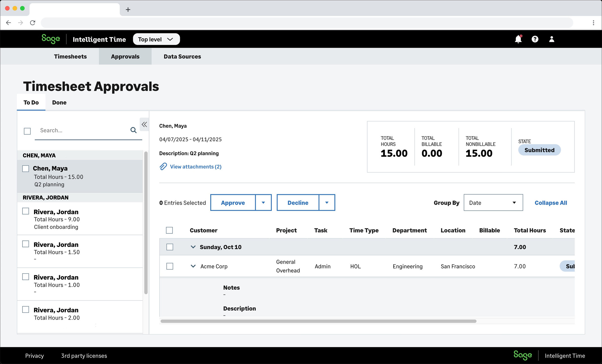Open the browser three-dot menu

click(x=593, y=23)
